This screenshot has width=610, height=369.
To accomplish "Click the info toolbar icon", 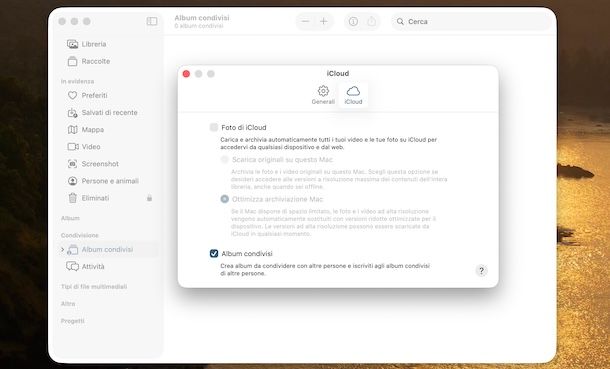I will pyautogui.click(x=353, y=22).
